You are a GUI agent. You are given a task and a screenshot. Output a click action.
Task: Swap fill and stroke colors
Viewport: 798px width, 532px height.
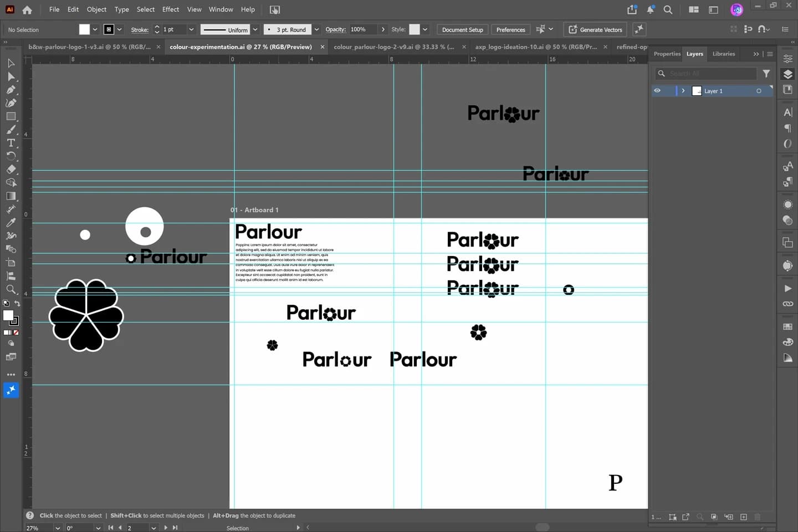point(17,304)
